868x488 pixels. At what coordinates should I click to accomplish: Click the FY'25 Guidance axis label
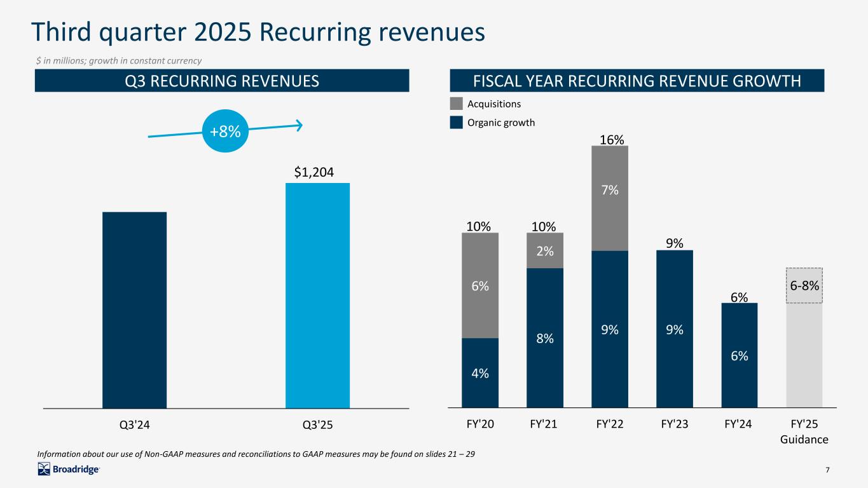tap(804, 432)
